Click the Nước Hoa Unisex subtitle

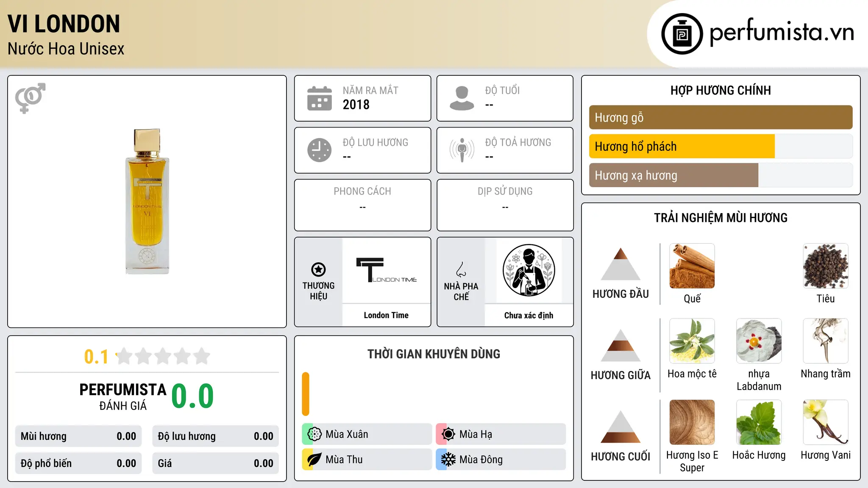click(66, 49)
